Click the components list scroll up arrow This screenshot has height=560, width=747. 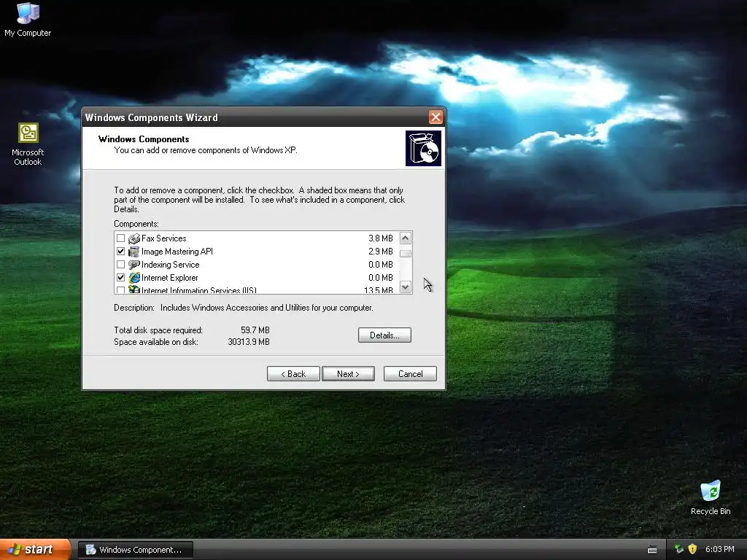pos(406,238)
